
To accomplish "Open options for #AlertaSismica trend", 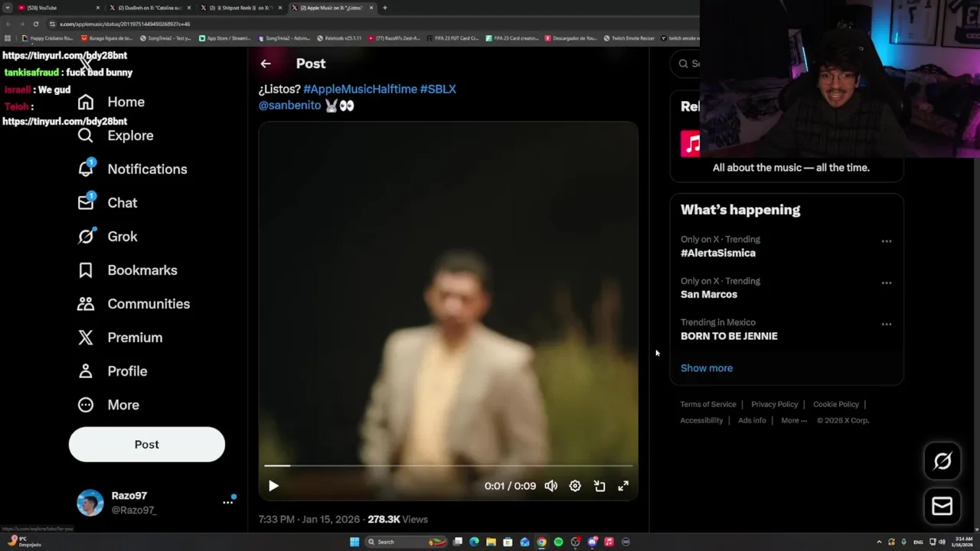I will coord(887,241).
